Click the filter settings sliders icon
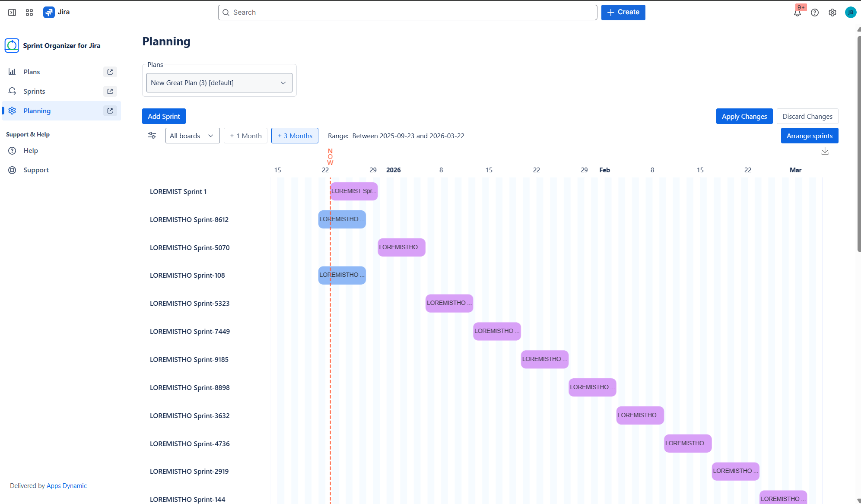Viewport: 861px width, 504px height. tap(152, 135)
